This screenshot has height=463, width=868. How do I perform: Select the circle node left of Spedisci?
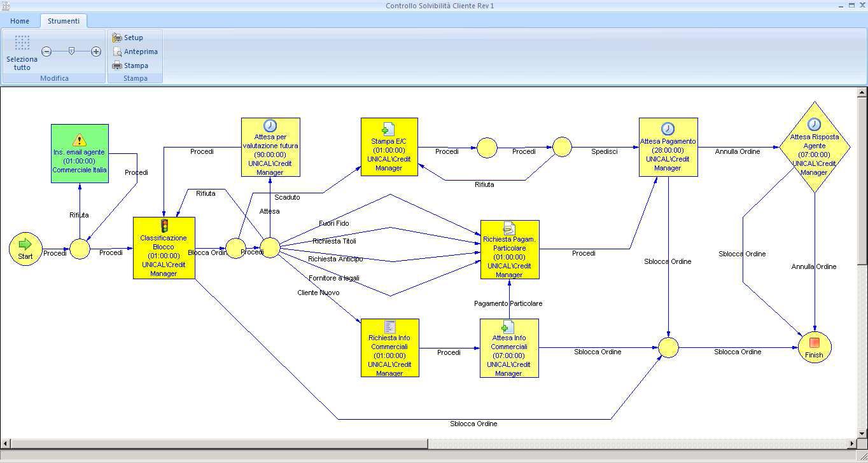[x=562, y=147]
